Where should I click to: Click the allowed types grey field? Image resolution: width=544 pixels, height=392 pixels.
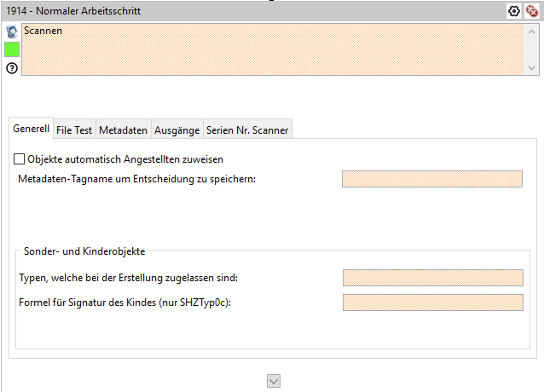click(x=431, y=278)
